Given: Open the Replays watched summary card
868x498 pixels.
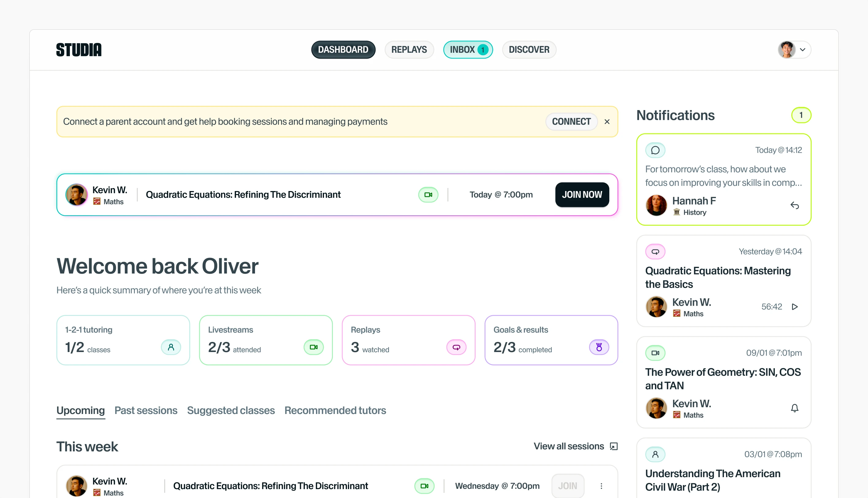Looking at the screenshot, I should tap(409, 340).
